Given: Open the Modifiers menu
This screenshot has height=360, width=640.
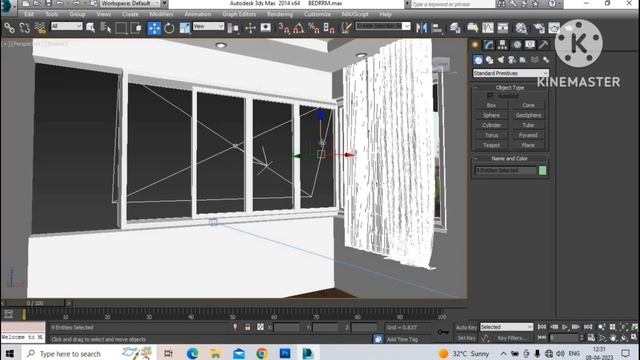Looking at the screenshot, I should click(161, 14).
